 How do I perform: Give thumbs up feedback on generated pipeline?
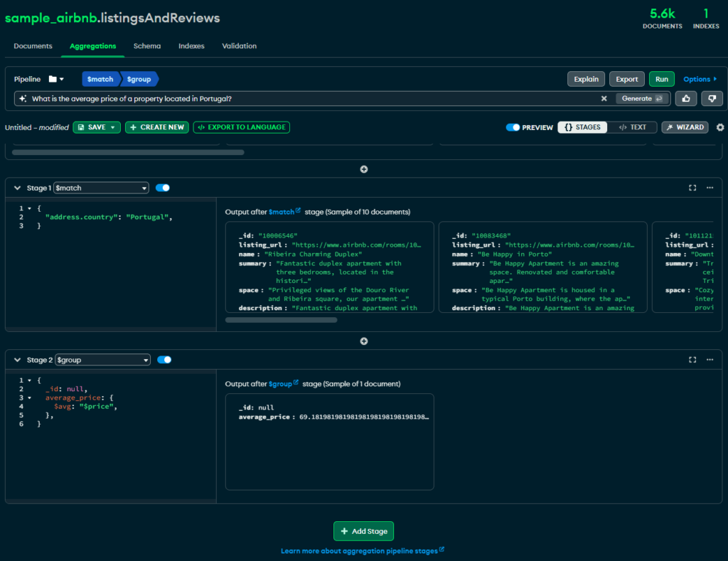pyautogui.click(x=686, y=98)
